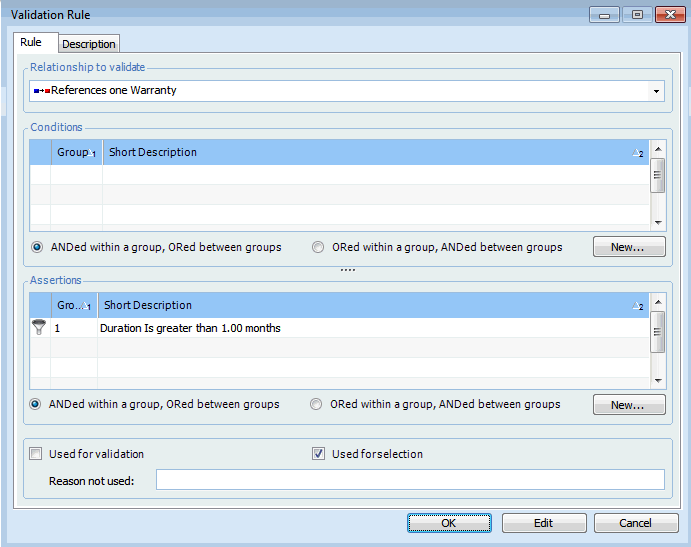Image resolution: width=691 pixels, height=547 pixels.
Task: Enable the Used for validation checkbox
Action: pos(37,454)
